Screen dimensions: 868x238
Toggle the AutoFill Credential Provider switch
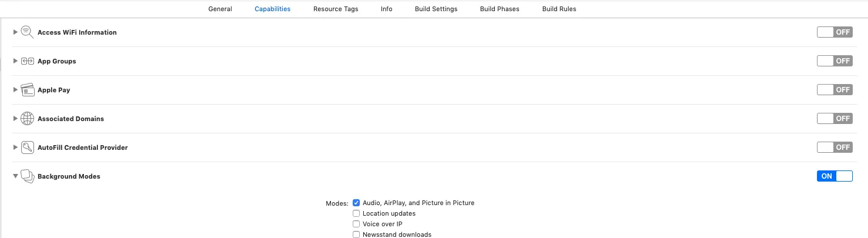click(x=834, y=148)
